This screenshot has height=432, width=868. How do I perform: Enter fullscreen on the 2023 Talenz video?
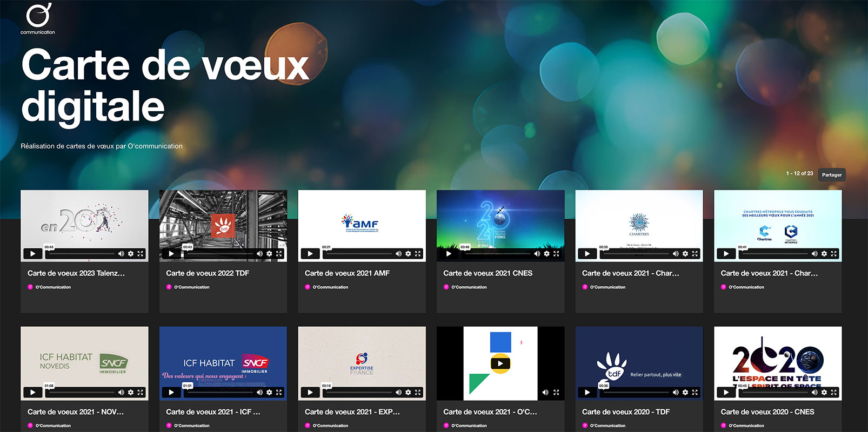(x=141, y=254)
